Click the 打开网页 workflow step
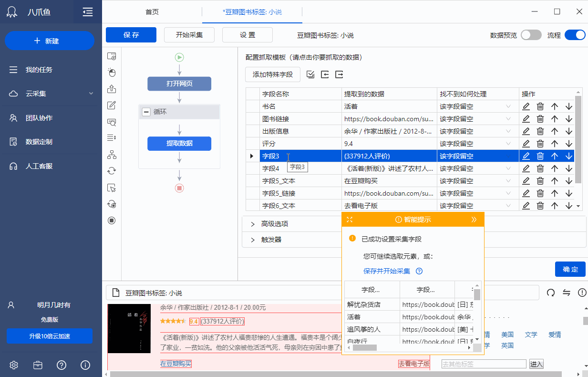Screen dimensions: 588x377 (179, 84)
